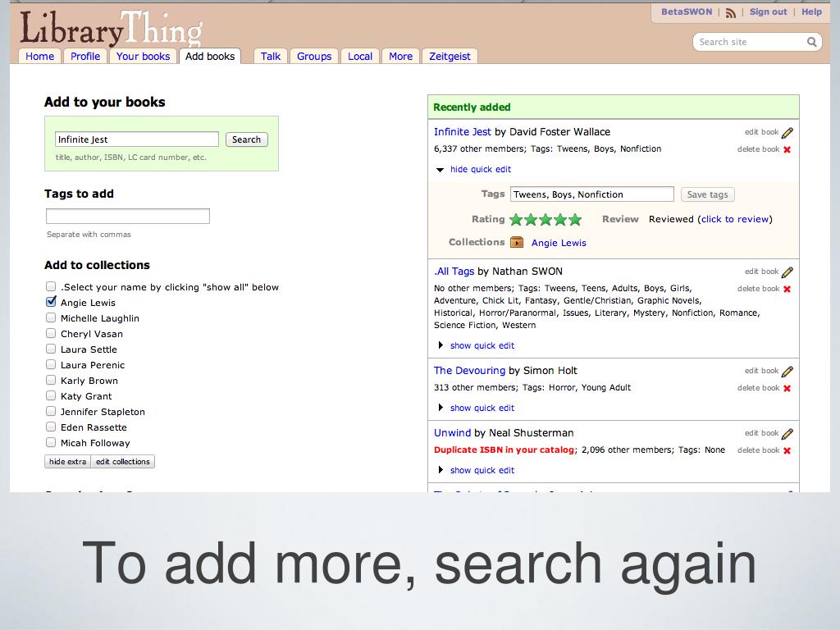Check the Laura Perenic checkbox
The width and height of the screenshot is (840, 630).
pos(51,364)
